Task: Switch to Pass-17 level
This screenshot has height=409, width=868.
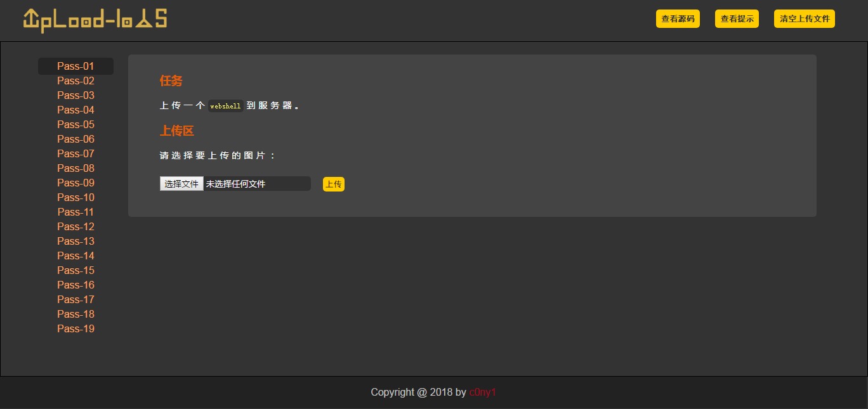Action: click(x=76, y=299)
